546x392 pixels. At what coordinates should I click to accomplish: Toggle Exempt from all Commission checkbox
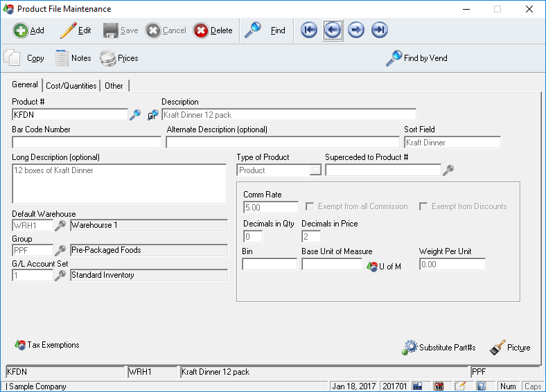pos(310,206)
